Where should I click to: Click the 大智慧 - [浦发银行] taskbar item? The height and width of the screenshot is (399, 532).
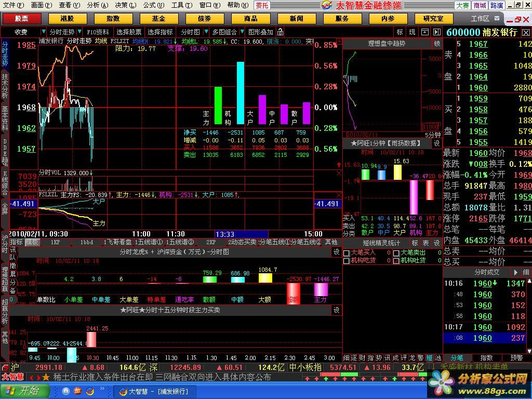tap(154, 391)
